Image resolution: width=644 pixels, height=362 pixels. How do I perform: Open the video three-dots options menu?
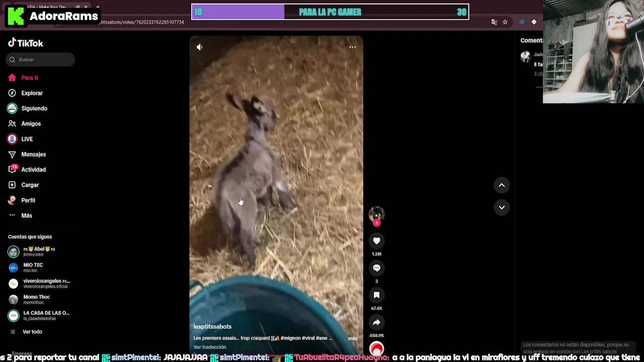(352, 47)
